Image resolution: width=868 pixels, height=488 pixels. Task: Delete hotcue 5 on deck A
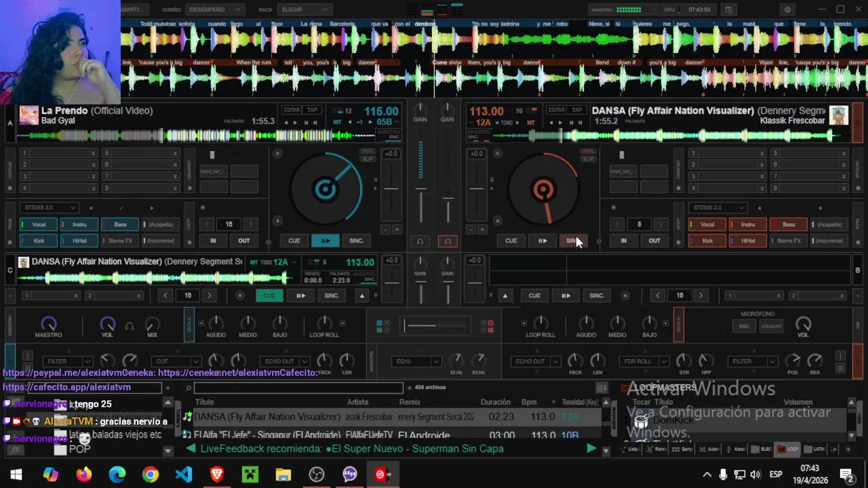(175, 153)
